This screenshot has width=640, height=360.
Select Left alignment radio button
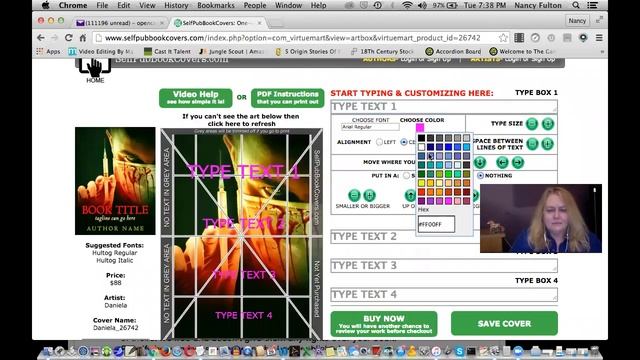[379, 142]
